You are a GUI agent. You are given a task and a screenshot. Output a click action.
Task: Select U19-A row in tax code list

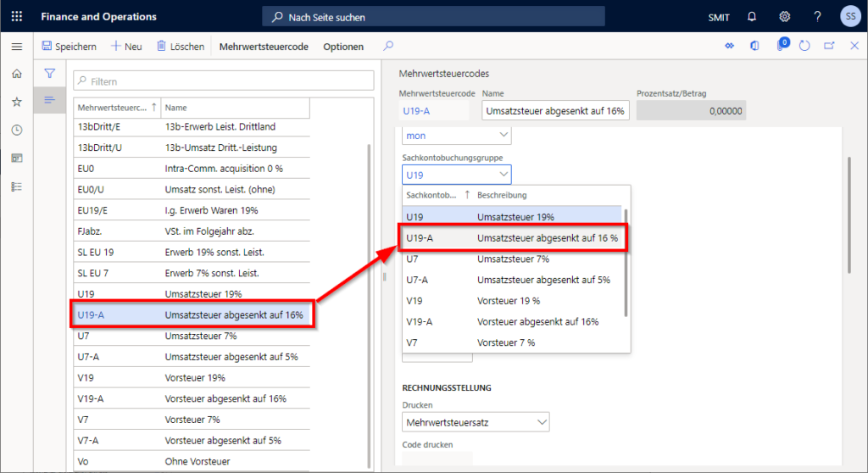point(192,314)
